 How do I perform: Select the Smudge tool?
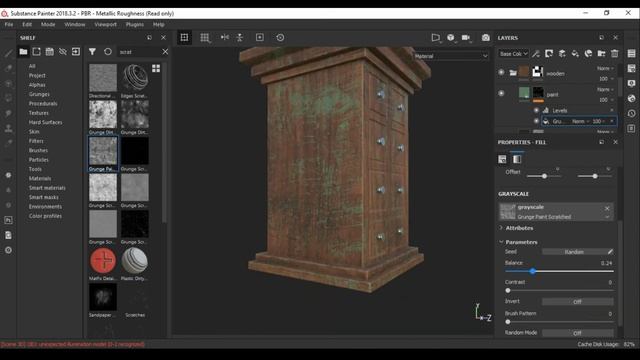(8, 113)
